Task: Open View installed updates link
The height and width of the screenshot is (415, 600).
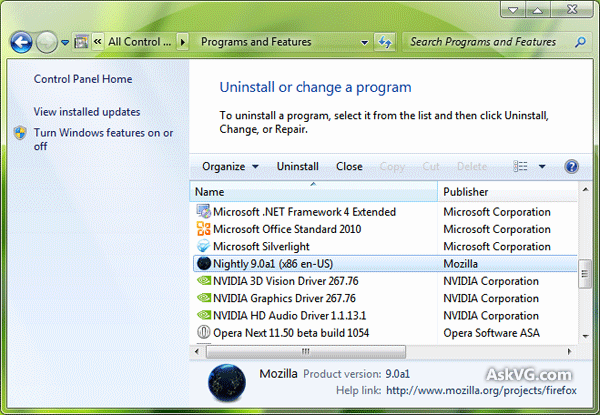Action: point(87,112)
